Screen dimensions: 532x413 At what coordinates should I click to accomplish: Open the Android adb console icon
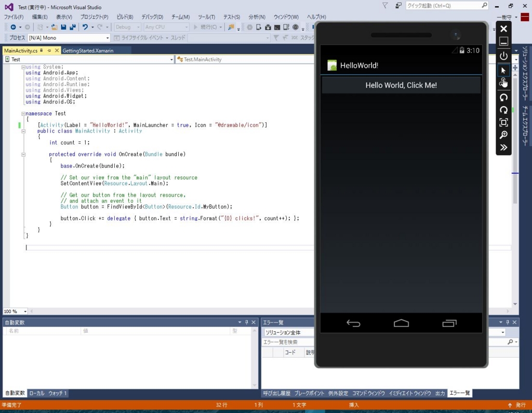[277, 27]
